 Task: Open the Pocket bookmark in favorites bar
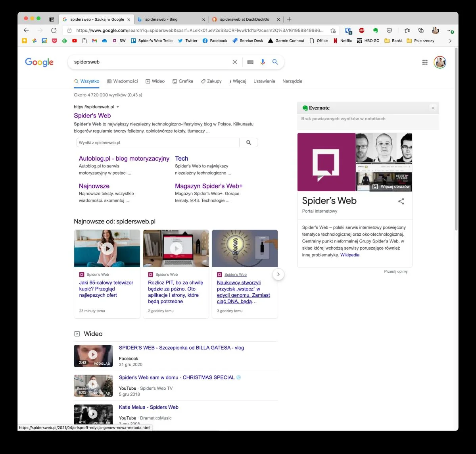click(54, 40)
